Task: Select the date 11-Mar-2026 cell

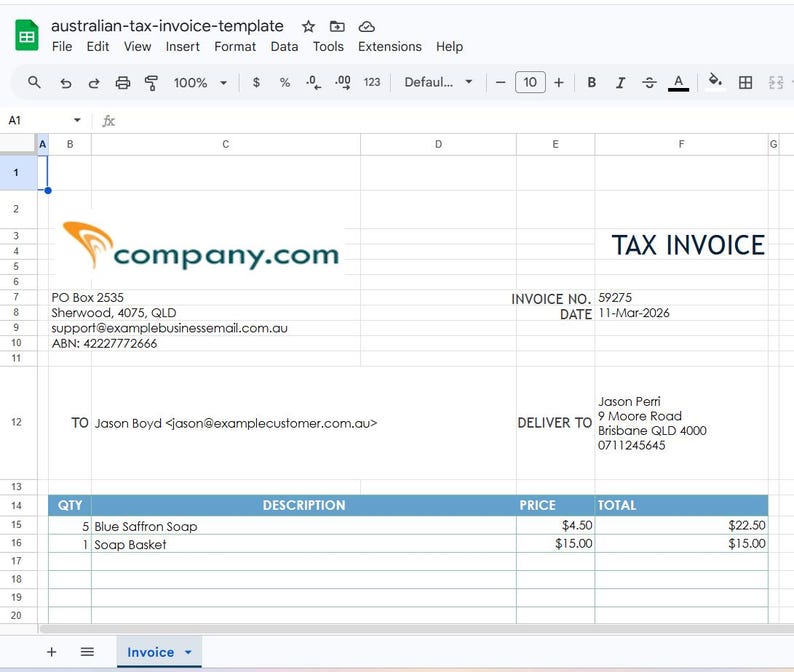Action: coord(682,312)
